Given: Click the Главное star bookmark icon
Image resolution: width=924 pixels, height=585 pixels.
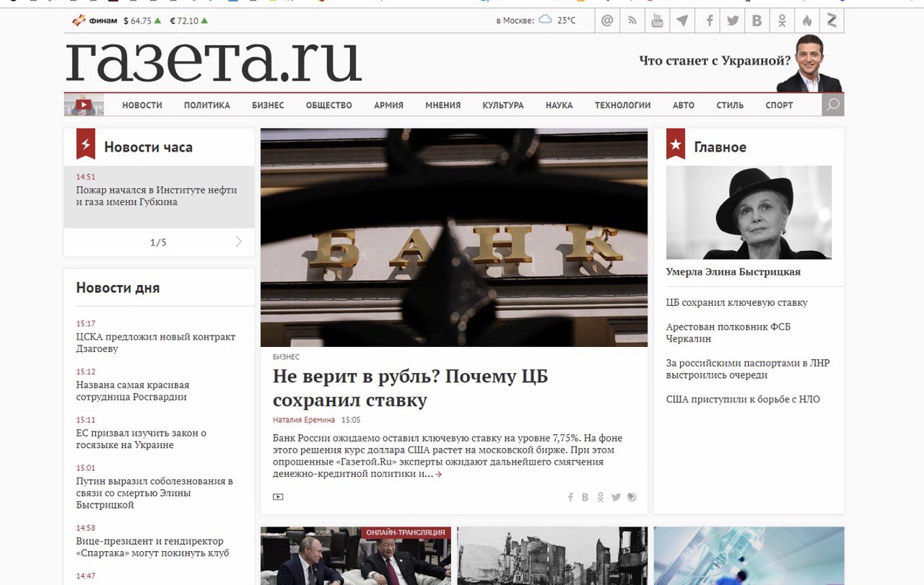Looking at the screenshot, I should click(676, 144).
